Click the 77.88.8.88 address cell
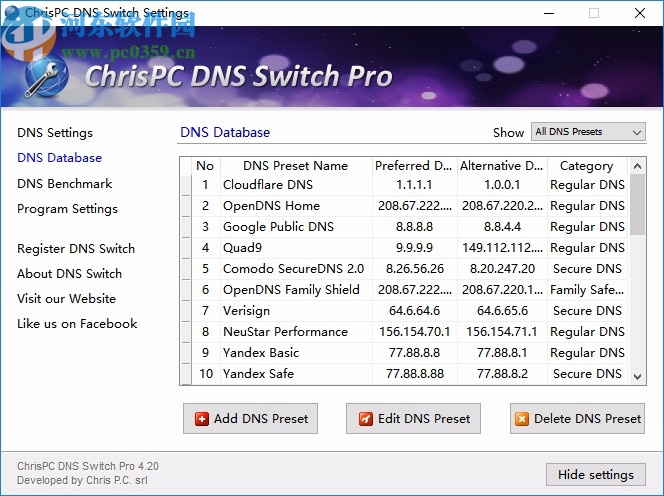The image size is (664, 496). pos(415,374)
